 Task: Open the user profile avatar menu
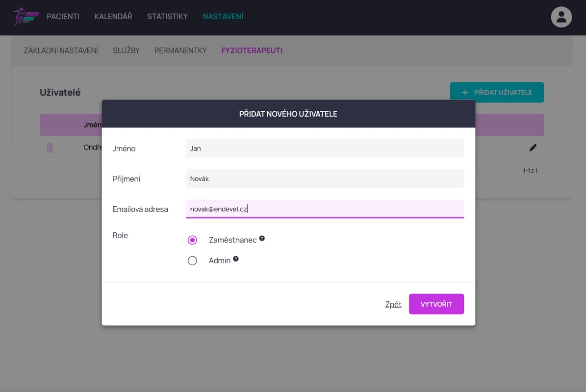click(x=561, y=17)
